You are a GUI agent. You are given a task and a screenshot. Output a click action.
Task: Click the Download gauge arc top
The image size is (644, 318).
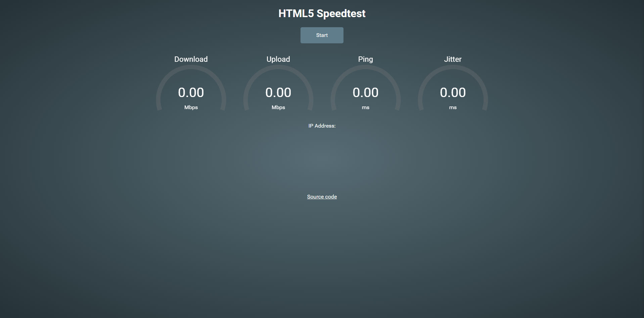pos(191,67)
